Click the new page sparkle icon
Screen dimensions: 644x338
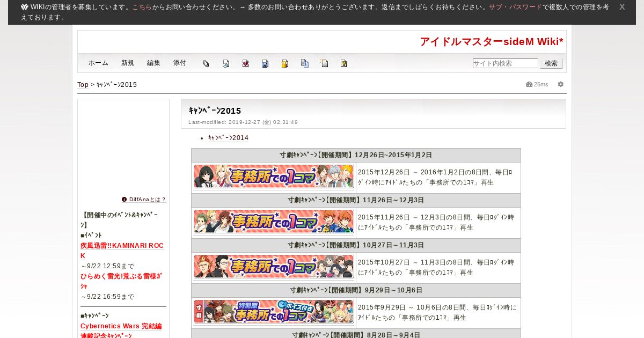(x=324, y=63)
